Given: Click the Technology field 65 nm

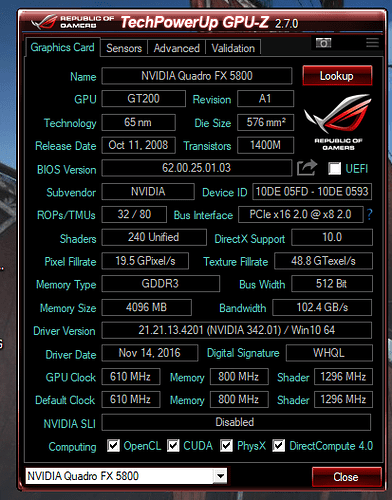Looking at the screenshot, I should tap(138, 122).
